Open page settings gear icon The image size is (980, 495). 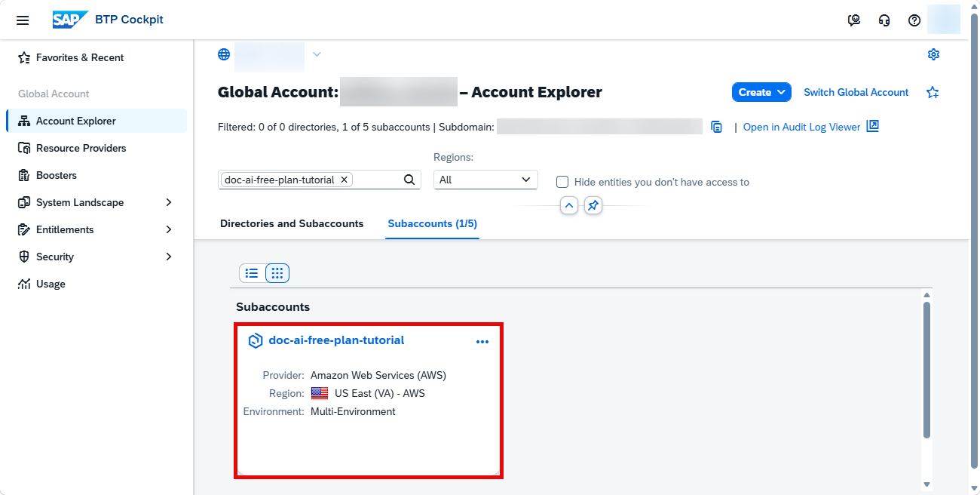pyautogui.click(x=933, y=54)
